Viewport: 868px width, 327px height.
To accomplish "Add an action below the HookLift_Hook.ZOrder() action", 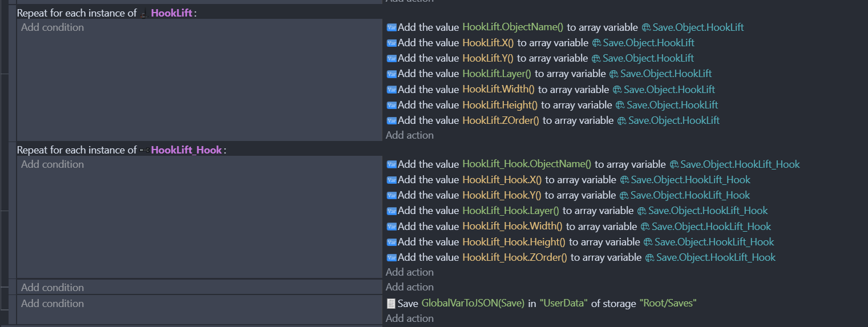I will (409, 272).
